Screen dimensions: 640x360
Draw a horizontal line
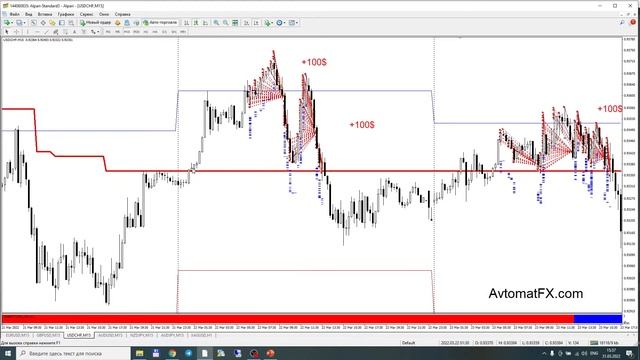click(x=37, y=31)
